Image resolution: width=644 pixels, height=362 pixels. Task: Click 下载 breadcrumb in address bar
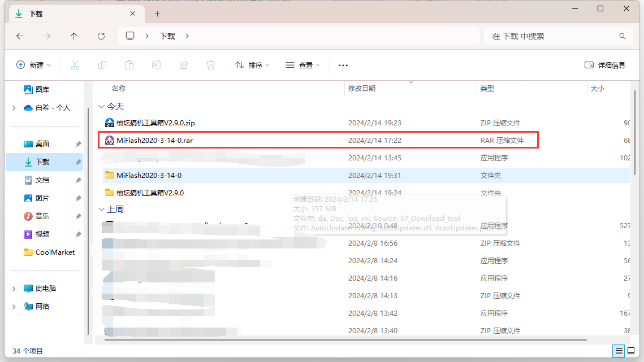(167, 36)
